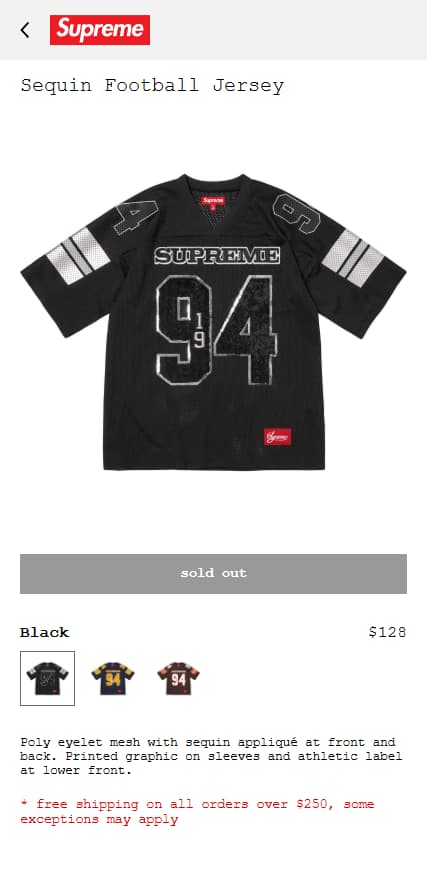Tap the 4 on the jersey's left shoulder
This screenshot has height=879, width=427.
click(x=137, y=216)
